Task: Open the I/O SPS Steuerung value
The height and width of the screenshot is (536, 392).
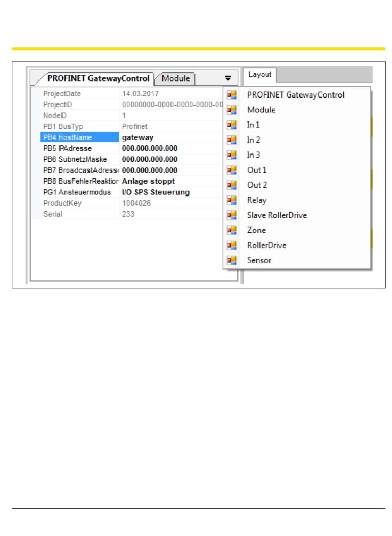Action: click(x=156, y=192)
